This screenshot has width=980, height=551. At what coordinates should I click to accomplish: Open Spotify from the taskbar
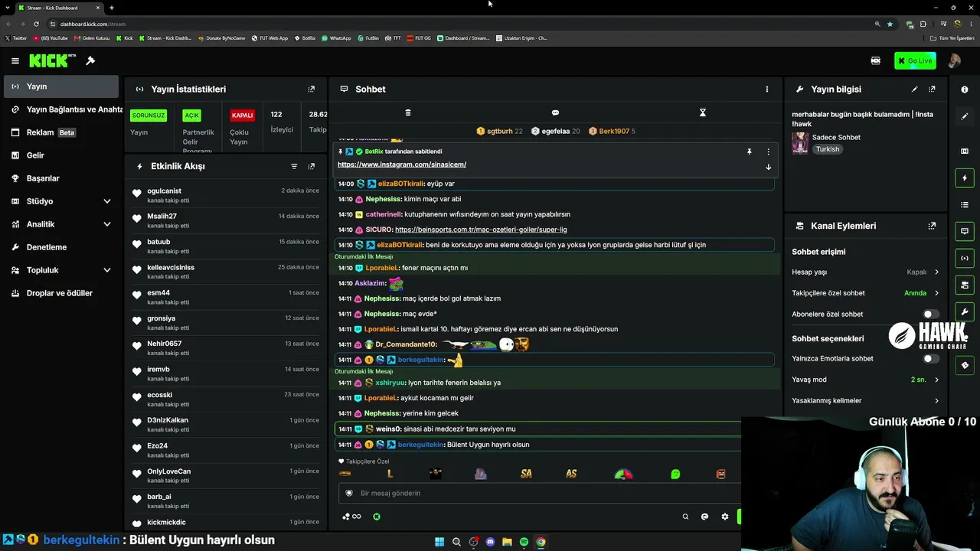coord(524,542)
